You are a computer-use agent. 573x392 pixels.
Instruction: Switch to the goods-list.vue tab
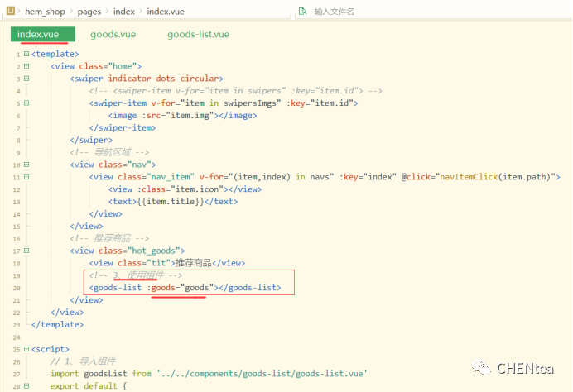click(x=198, y=35)
